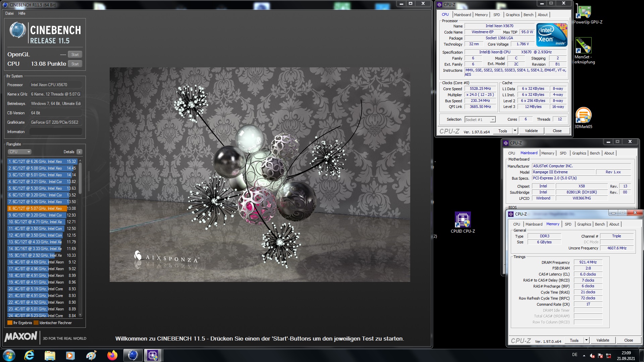Click the disconnected network tray icon
The image size is (644, 362).
click(x=608, y=356)
